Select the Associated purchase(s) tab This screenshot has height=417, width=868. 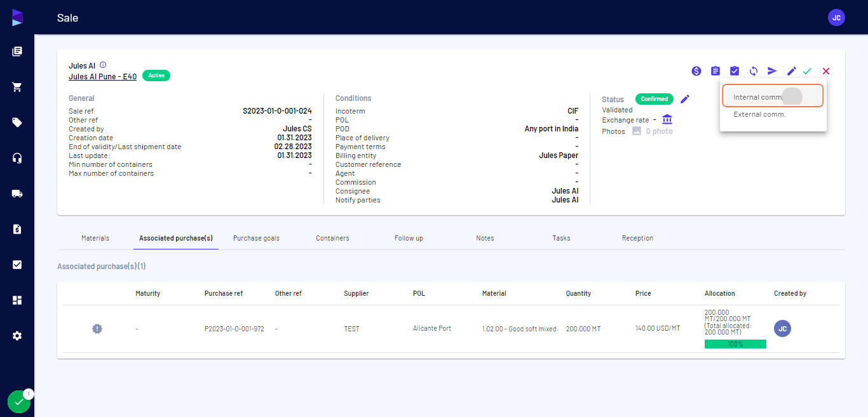[x=176, y=238]
